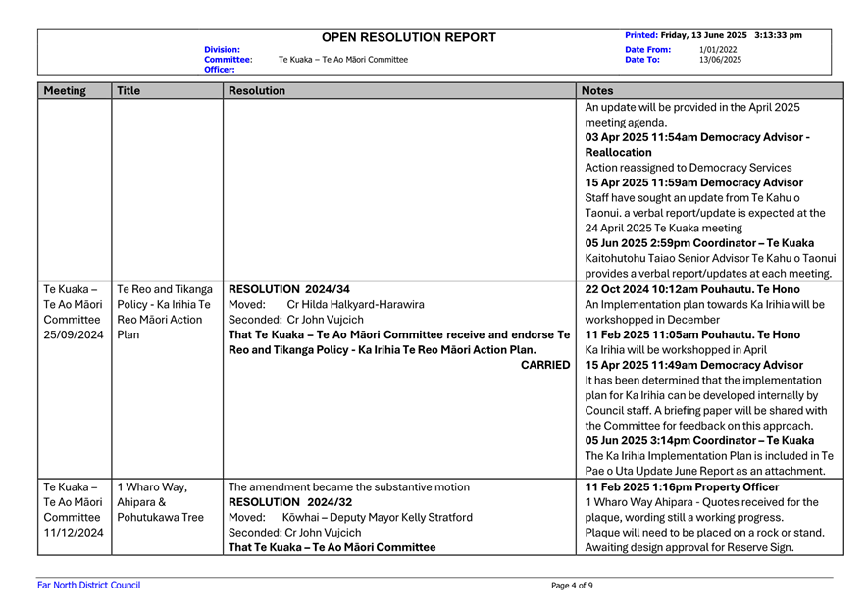
Task: Click committee name Te Kuaka – Te Ao Māori Committee in header
Action: pyautogui.click(x=342, y=60)
